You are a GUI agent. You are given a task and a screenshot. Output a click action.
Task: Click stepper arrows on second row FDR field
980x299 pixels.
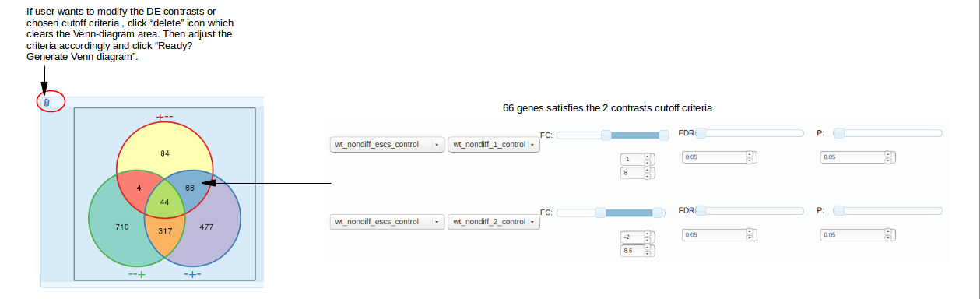point(750,234)
